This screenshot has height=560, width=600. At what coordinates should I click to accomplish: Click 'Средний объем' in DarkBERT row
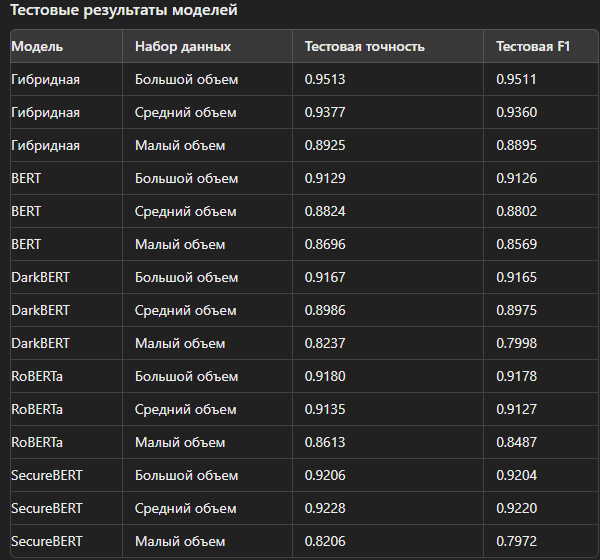pos(186,310)
